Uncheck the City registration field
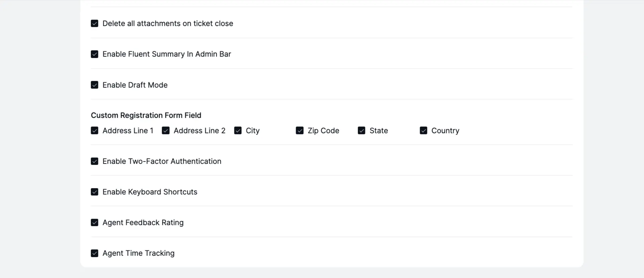Screen dimensions: 644x278 pyautogui.click(x=238, y=131)
